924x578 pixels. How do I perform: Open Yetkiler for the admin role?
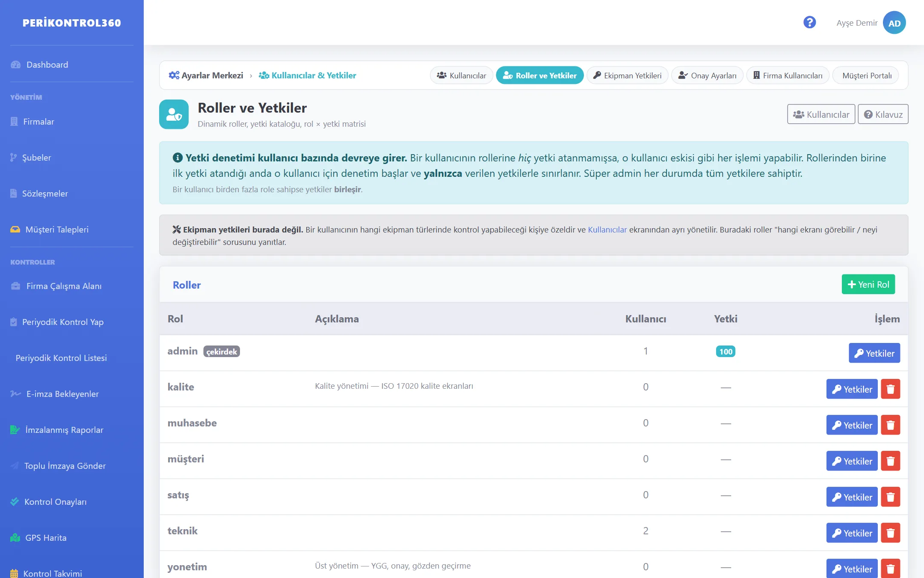(x=874, y=353)
